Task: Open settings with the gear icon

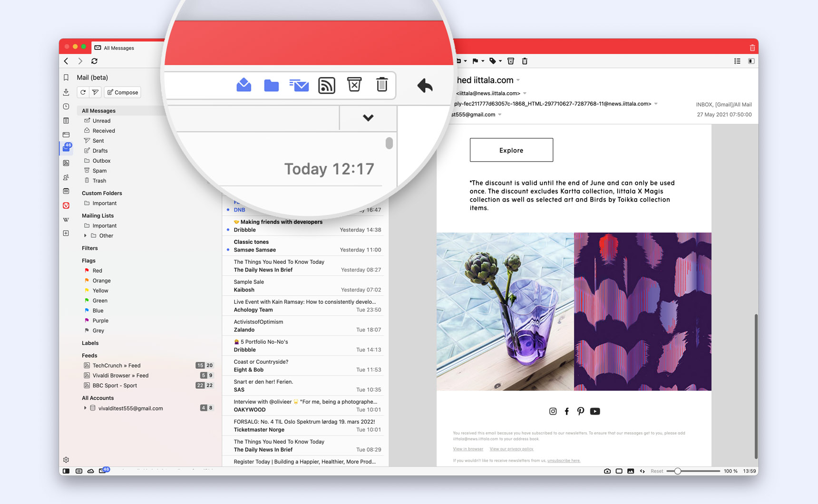Action: [66, 460]
